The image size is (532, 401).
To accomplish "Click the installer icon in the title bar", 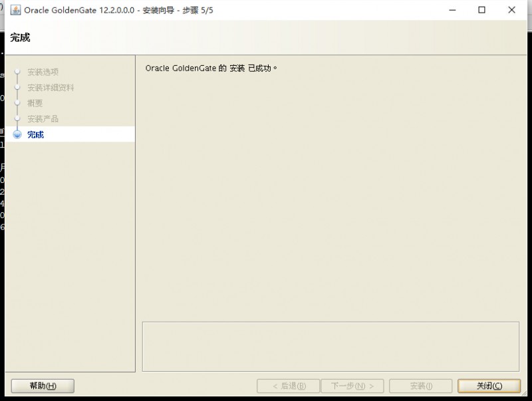I will 15,9.
